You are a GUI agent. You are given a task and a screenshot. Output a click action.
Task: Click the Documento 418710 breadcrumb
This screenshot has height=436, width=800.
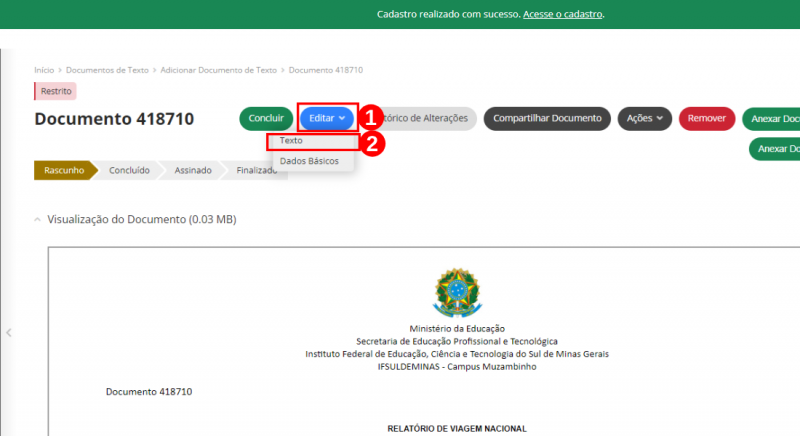coord(326,70)
